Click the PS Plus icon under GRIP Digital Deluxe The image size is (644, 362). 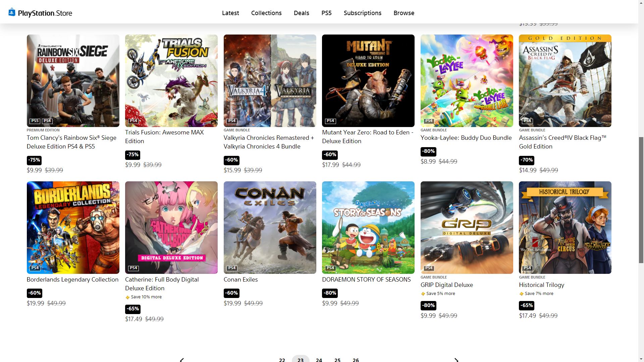423,294
